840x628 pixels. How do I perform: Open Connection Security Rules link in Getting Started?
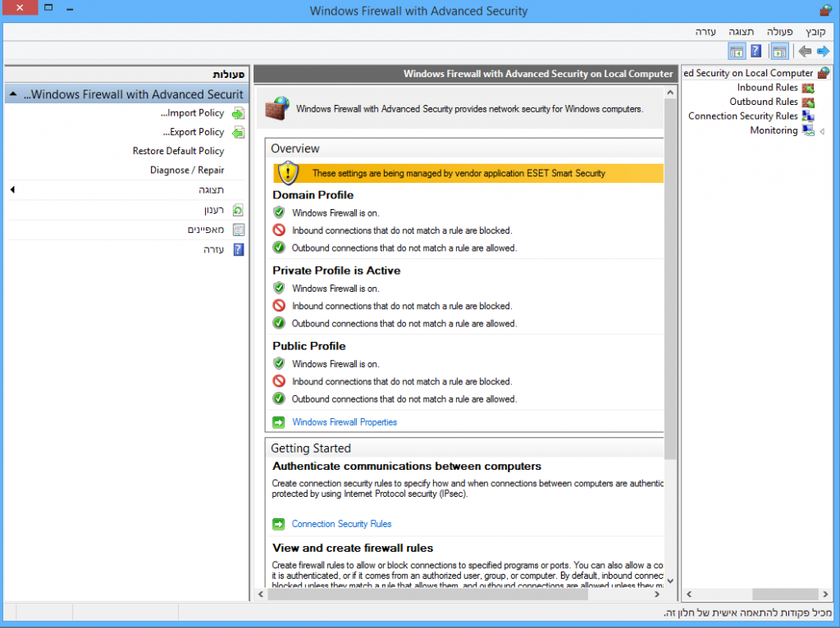(x=341, y=524)
